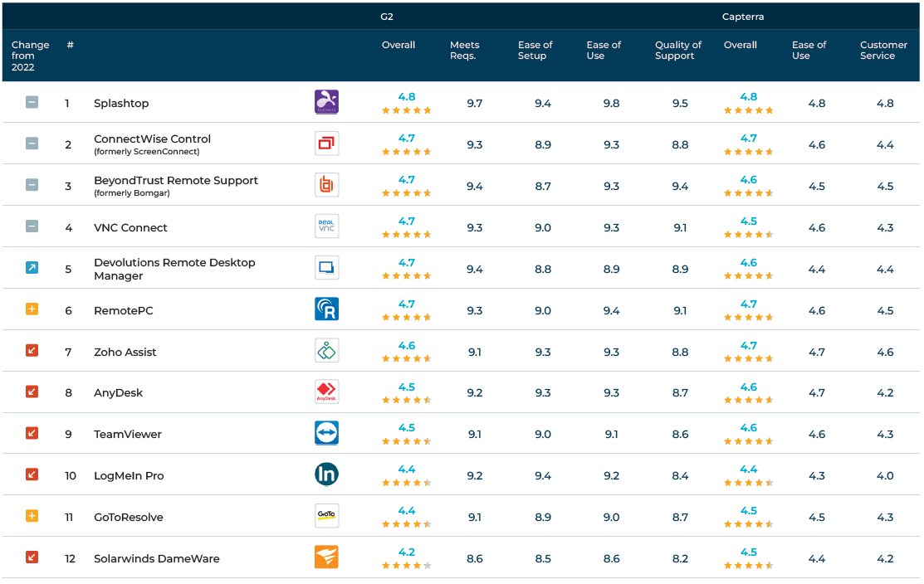The width and height of the screenshot is (924, 584).
Task: Click the Capterra group header
Action: [x=743, y=17]
